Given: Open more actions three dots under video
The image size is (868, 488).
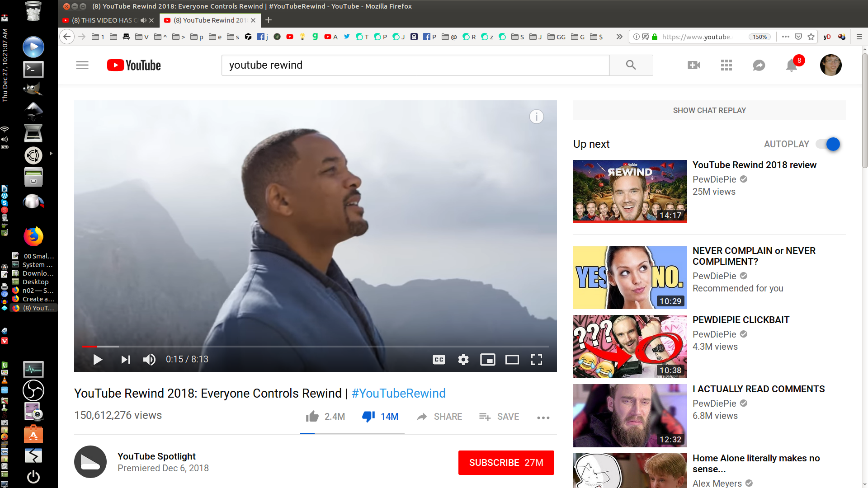Looking at the screenshot, I should pyautogui.click(x=543, y=418).
